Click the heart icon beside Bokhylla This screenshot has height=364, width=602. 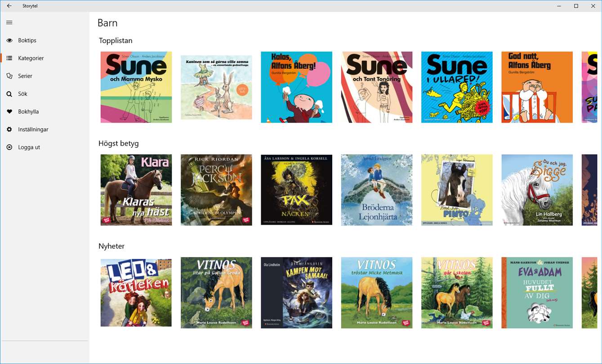tap(9, 111)
